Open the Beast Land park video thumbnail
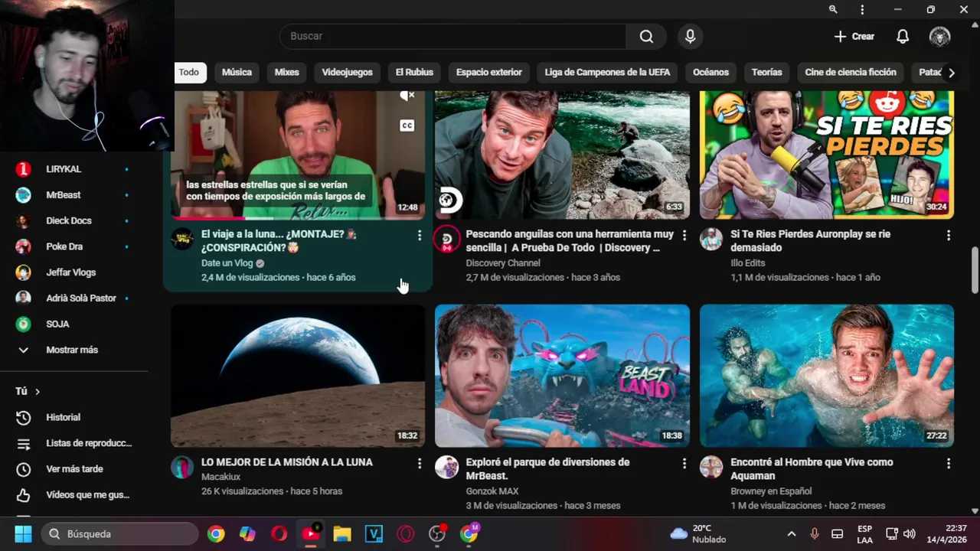The width and height of the screenshot is (980, 551). pos(562,376)
